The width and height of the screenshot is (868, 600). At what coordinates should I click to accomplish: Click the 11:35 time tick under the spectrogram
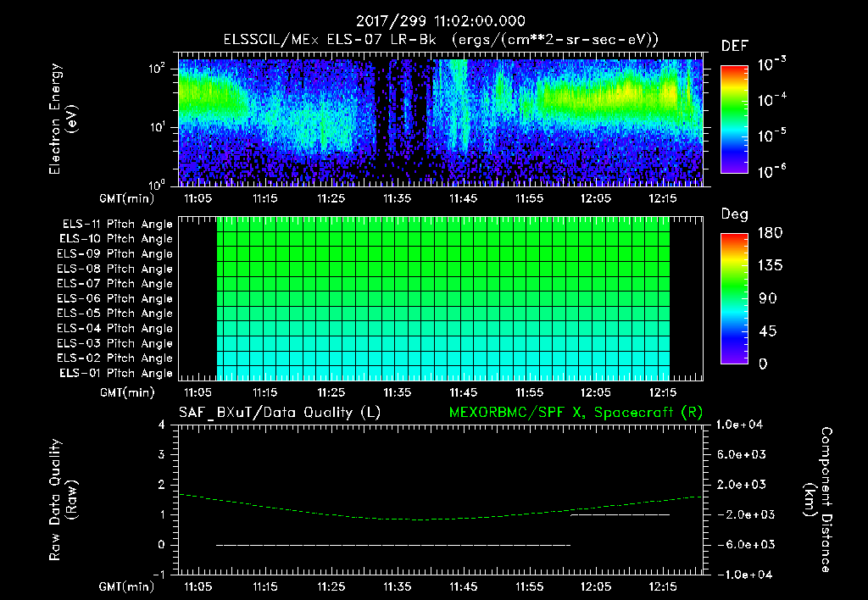pos(398,198)
